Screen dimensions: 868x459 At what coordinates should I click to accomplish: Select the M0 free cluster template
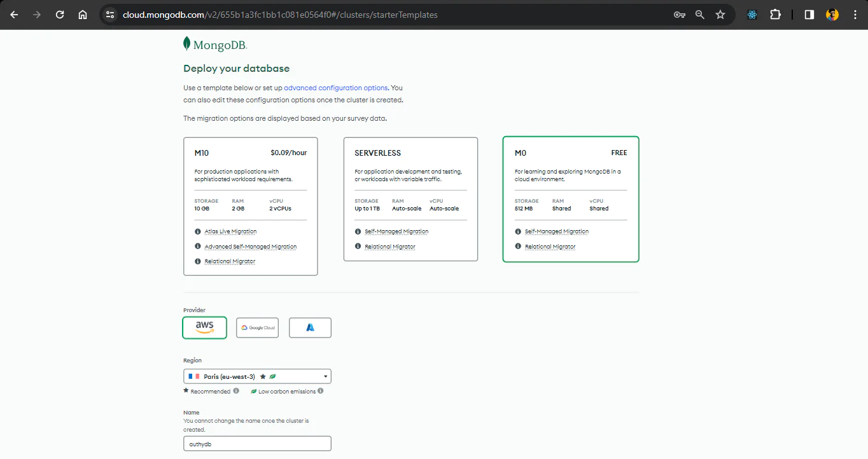571,199
